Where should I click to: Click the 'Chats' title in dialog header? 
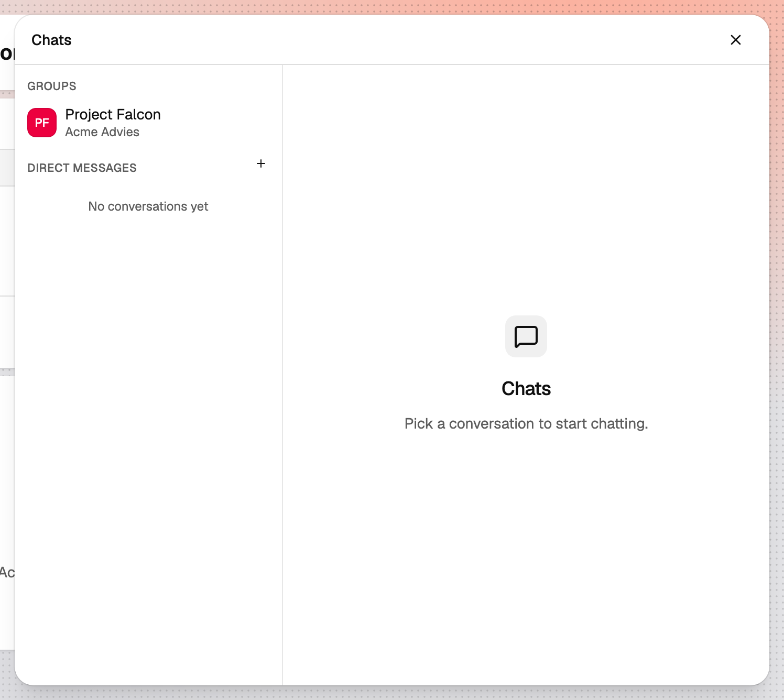[x=51, y=40]
